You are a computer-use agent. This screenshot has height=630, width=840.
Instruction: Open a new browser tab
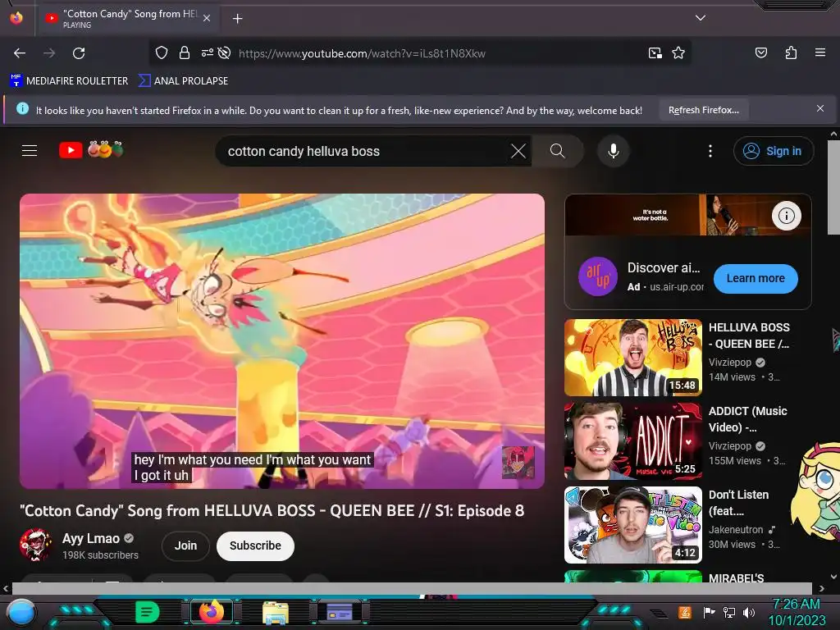[237, 19]
